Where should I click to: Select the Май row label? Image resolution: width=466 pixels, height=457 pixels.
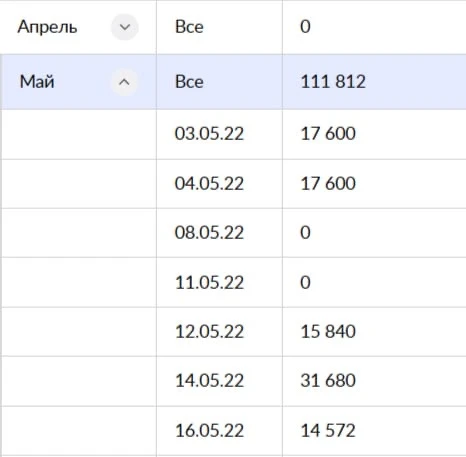pyautogui.click(x=37, y=82)
